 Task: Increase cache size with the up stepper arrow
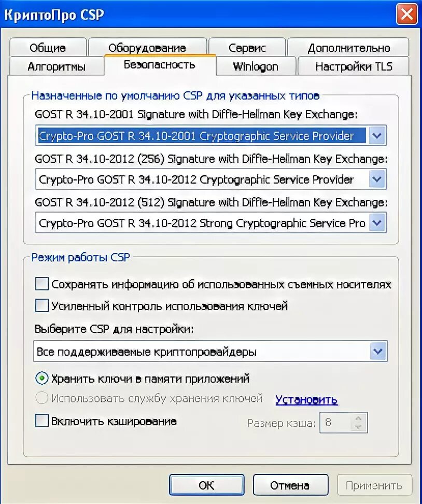pos(359,418)
